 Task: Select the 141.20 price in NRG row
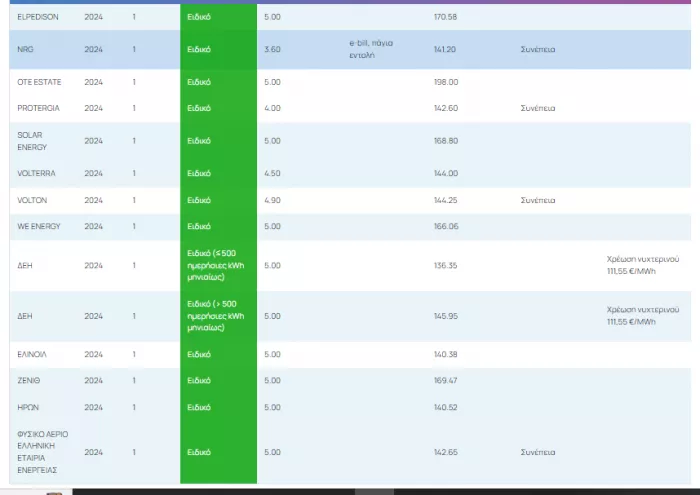click(x=445, y=49)
